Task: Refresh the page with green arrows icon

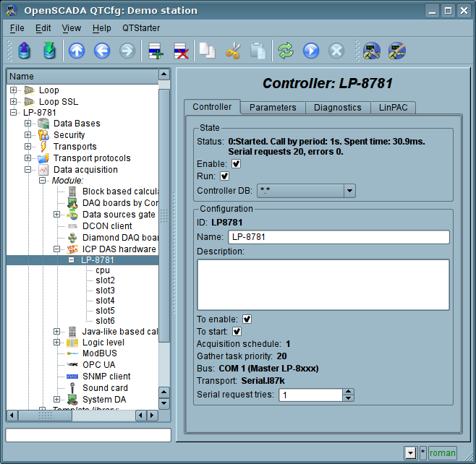Action: pos(286,51)
